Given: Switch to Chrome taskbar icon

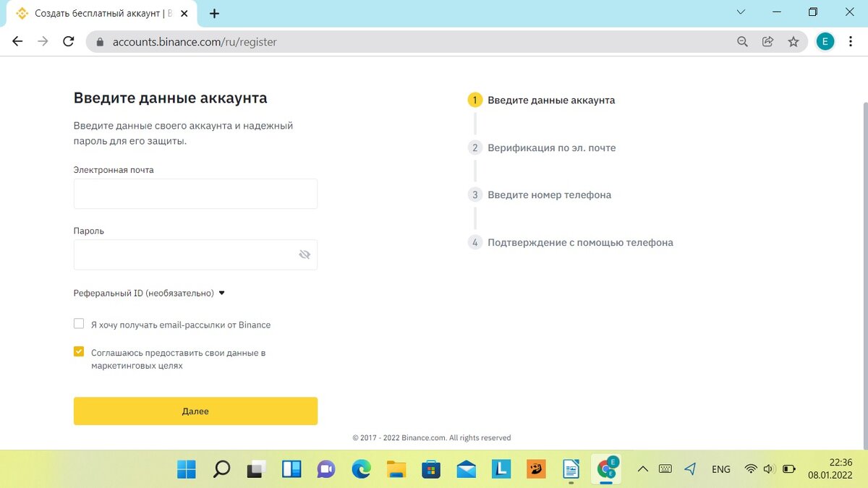Looking at the screenshot, I should [x=606, y=468].
